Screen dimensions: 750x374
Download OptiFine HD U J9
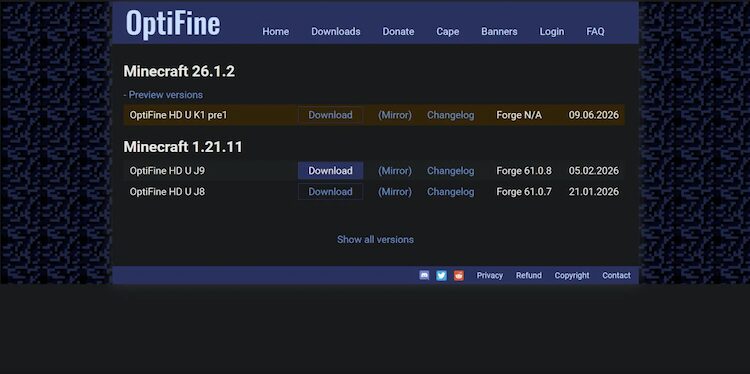click(x=331, y=171)
